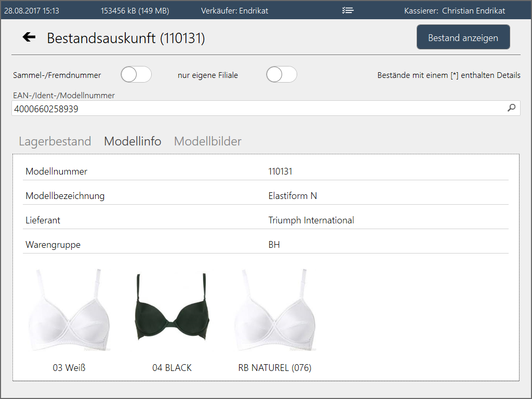
Task: Select the RB NATUREL (076) thumbnail
Action: (x=274, y=311)
